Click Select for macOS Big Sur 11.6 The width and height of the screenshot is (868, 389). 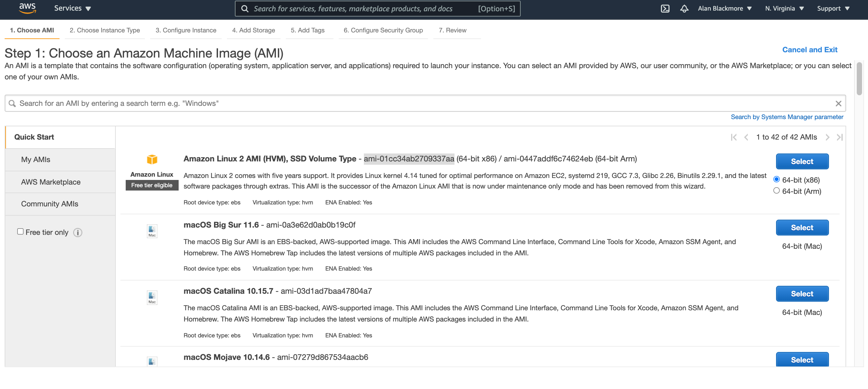tap(802, 228)
